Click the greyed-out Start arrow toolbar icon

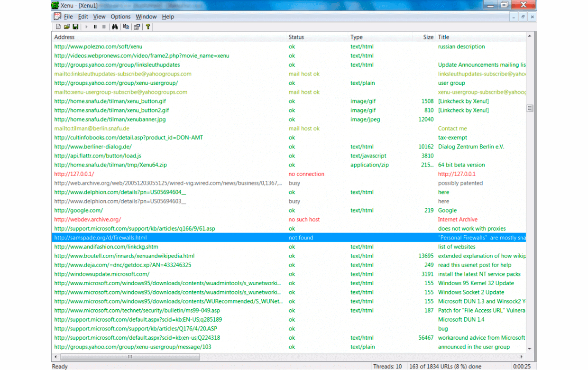click(86, 27)
